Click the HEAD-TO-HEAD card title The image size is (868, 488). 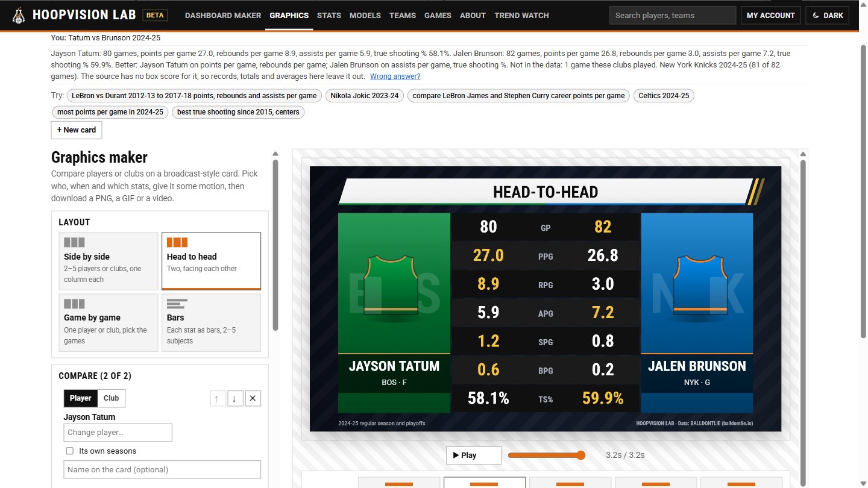coord(546,192)
